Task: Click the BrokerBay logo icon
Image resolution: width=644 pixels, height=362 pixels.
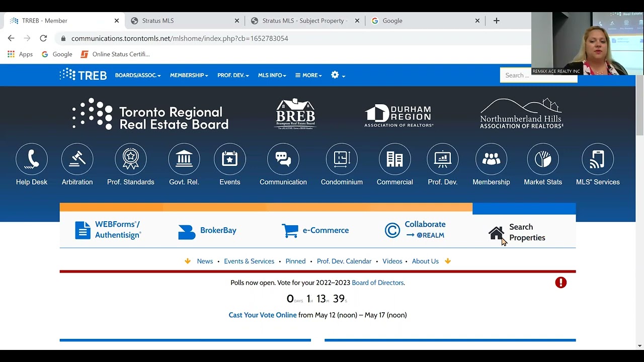Action: [x=187, y=232]
